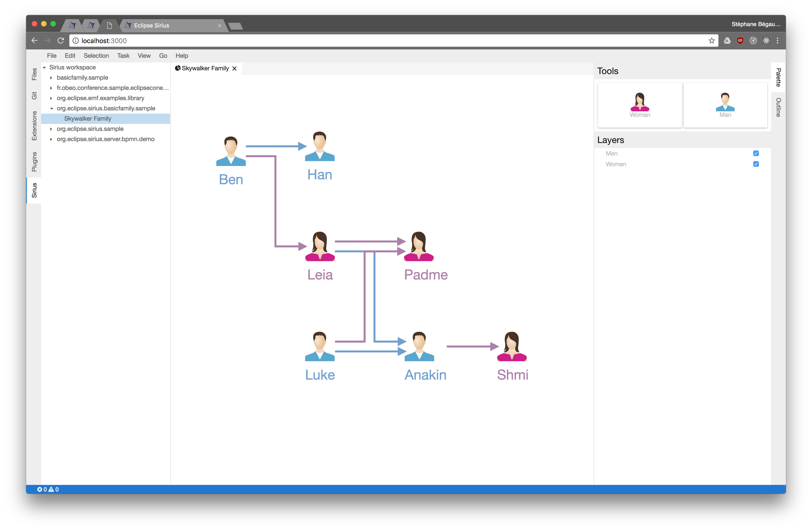The width and height of the screenshot is (812, 531).
Task: Select the Leia woman node
Action: pos(320,246)
